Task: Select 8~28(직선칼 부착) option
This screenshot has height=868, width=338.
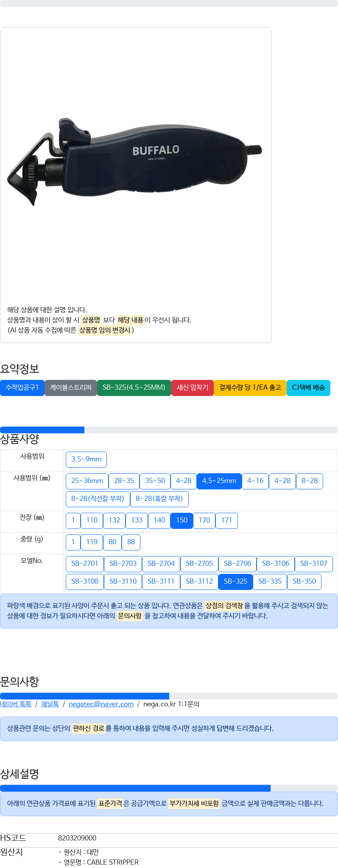Action: pos(98,499)
